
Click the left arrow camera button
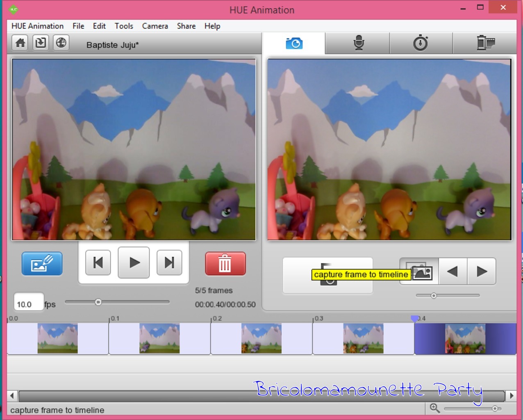click(x=453, y=271)
